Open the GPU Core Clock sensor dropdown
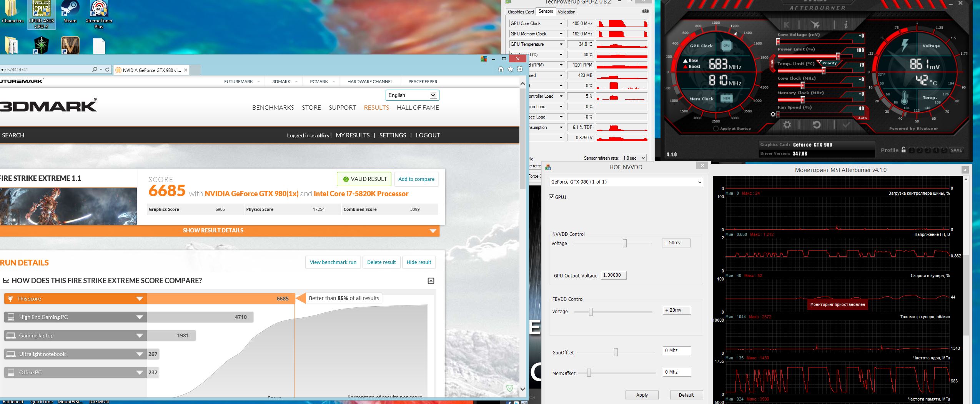This screenshot has width=980, height=404. (x=561, y=23)
